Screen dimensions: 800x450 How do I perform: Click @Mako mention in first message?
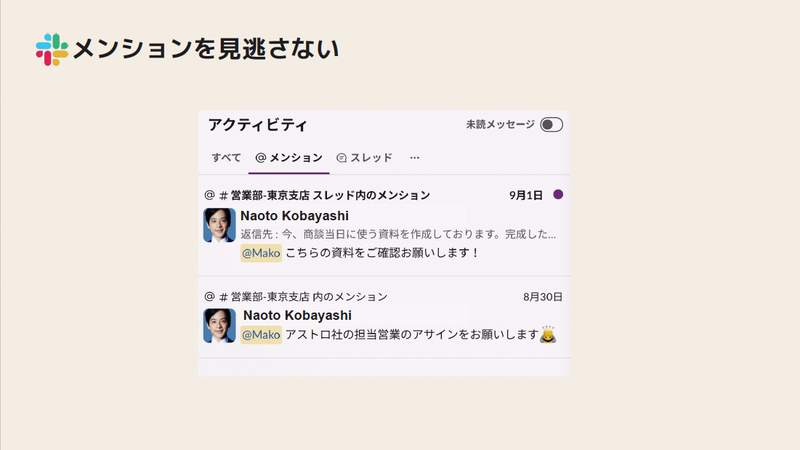pyautogui.click(x=261, y=253)
